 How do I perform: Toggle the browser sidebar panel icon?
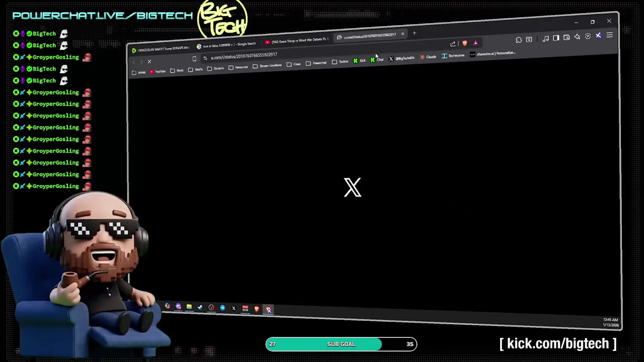[x=556, y=38]
